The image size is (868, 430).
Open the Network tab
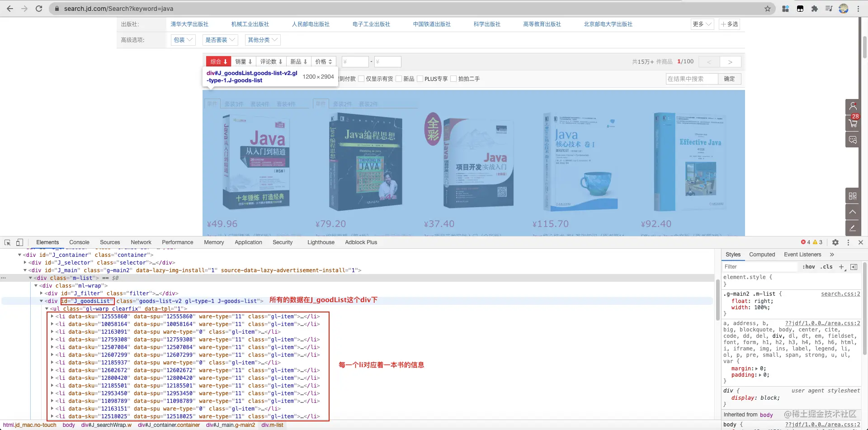tap(141, 242)
